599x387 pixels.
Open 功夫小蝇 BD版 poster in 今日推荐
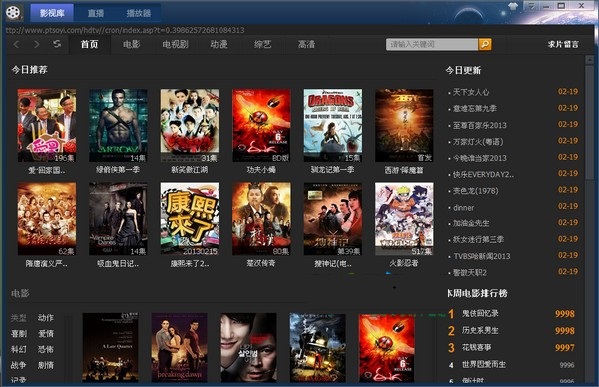click(x=261, y=126)
